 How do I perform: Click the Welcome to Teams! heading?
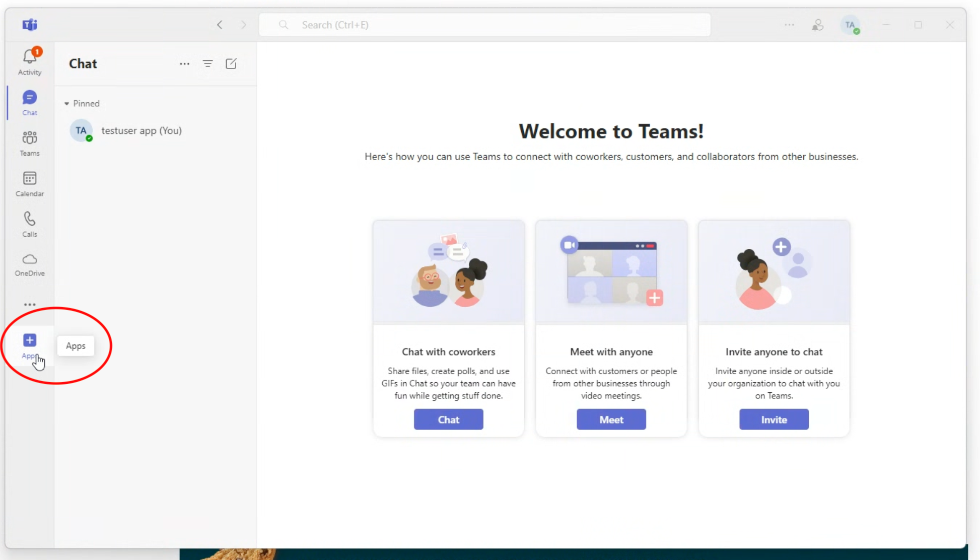(x=611, y=131)
